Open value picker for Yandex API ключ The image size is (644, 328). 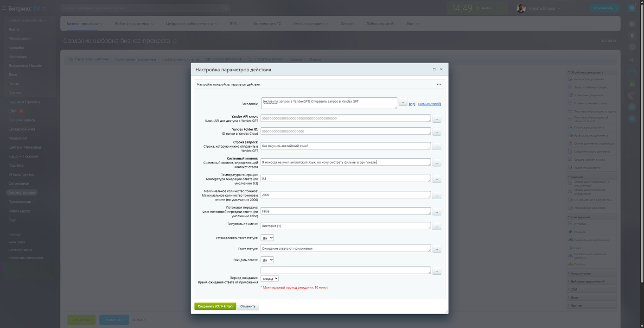[437, 119]
